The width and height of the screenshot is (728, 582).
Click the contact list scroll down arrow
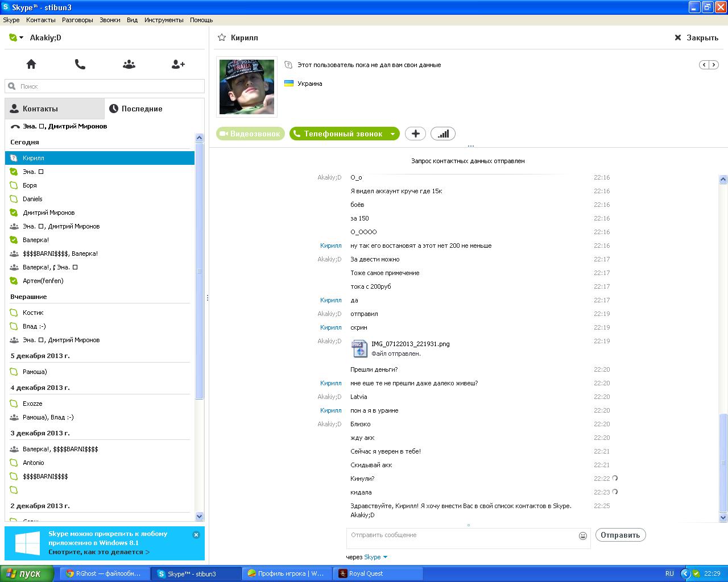199,516
